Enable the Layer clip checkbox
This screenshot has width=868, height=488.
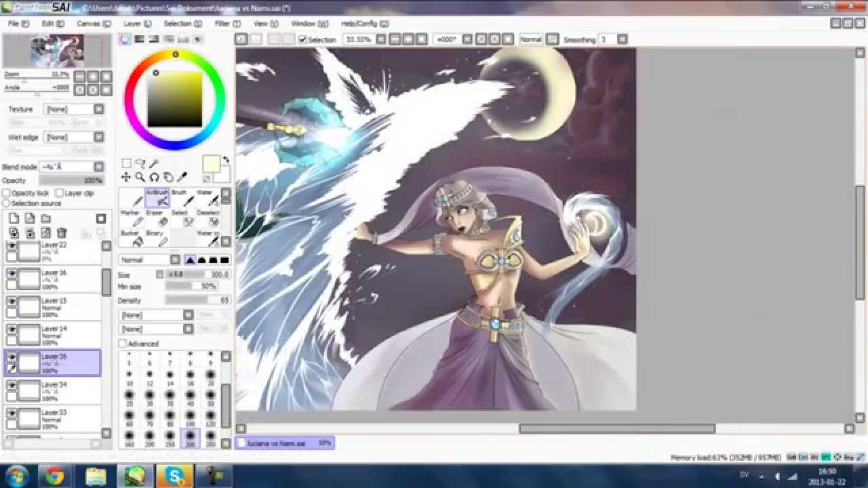pyautogui.click(x=59, y=193)
